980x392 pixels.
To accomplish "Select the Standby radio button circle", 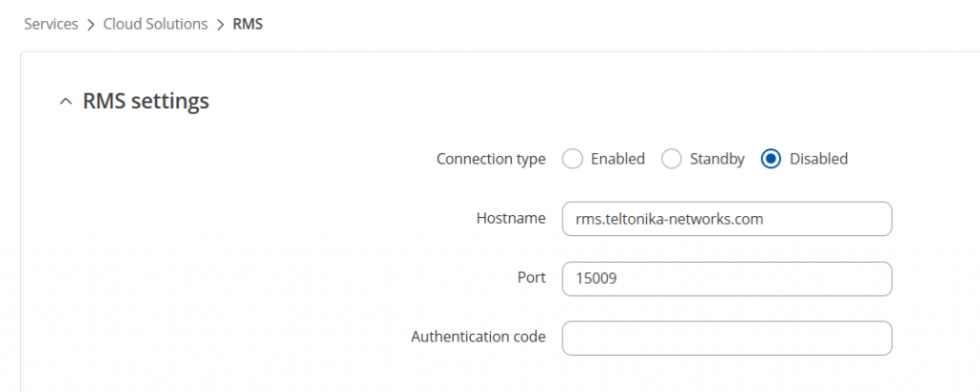I will coord(672,159).
